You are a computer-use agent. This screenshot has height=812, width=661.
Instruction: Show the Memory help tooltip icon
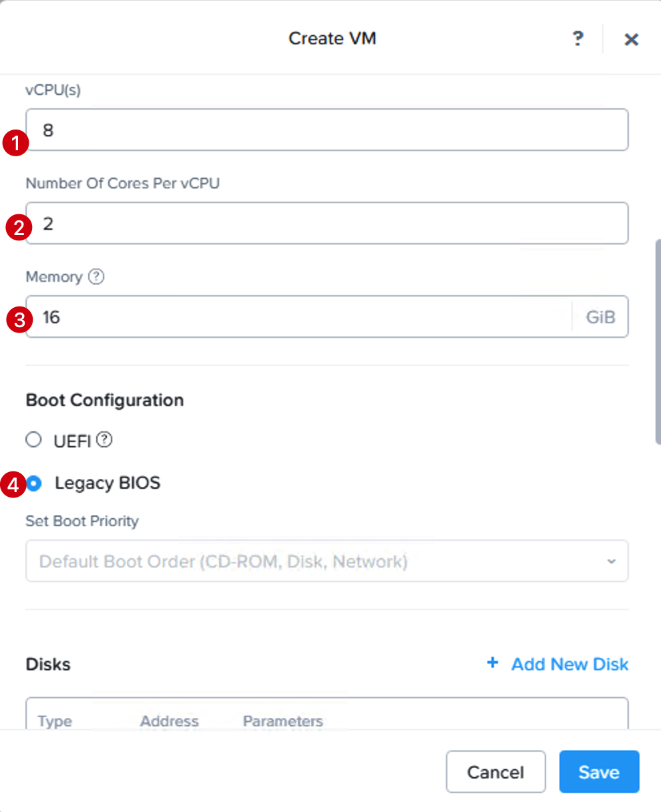tap(96, 276)
